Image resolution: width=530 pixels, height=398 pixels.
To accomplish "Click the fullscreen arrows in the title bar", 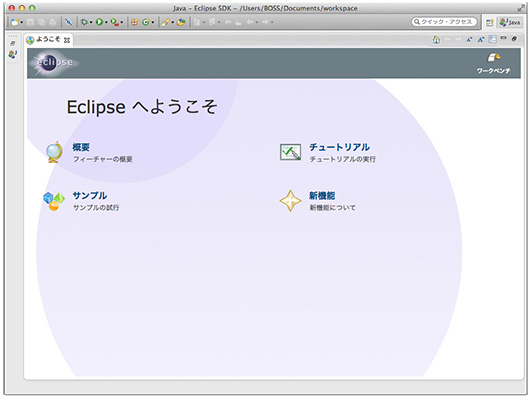I will click(x=520, y=8).
